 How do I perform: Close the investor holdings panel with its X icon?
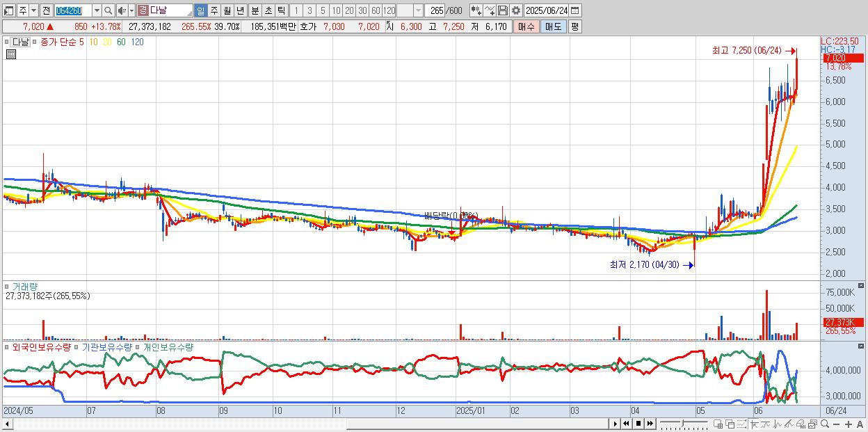862,346
